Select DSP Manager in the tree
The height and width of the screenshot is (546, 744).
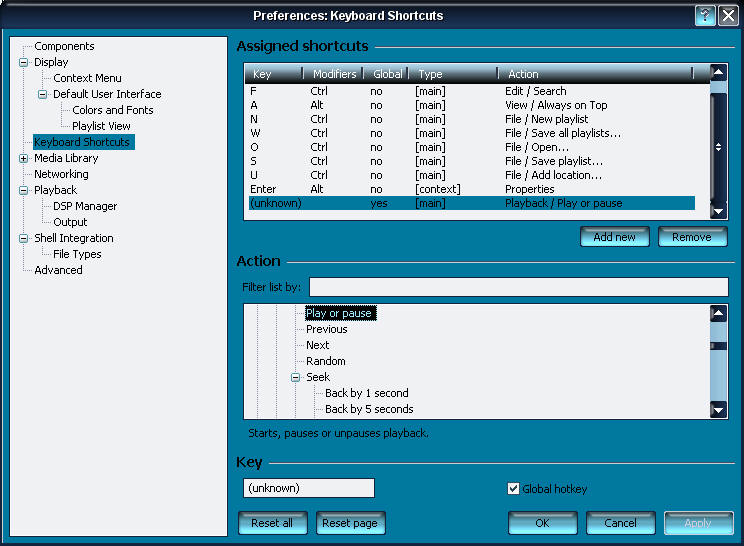coord(85,206)
